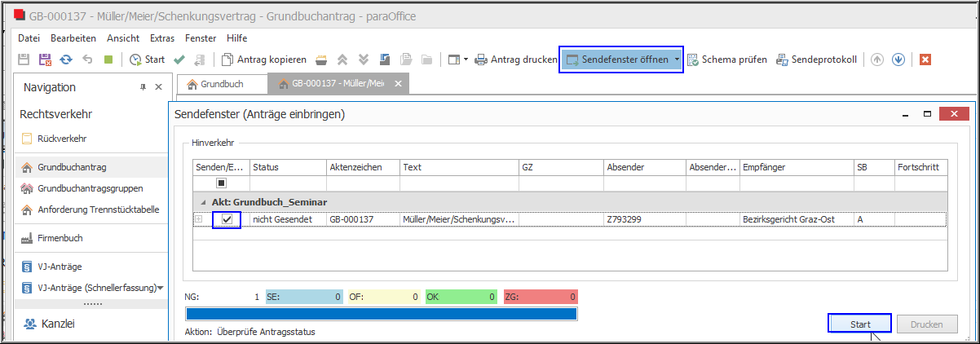This screenshot has width=980, height=344.
Task: Click the Schema prüfen toolbar icon
Action: coord(694,60)
